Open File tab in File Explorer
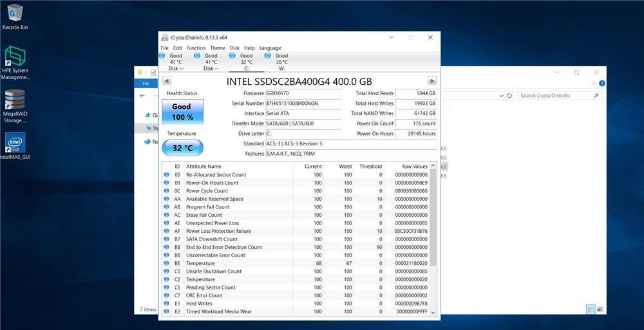Viewport: 644px width, 330px height. (x=146, y=84)
